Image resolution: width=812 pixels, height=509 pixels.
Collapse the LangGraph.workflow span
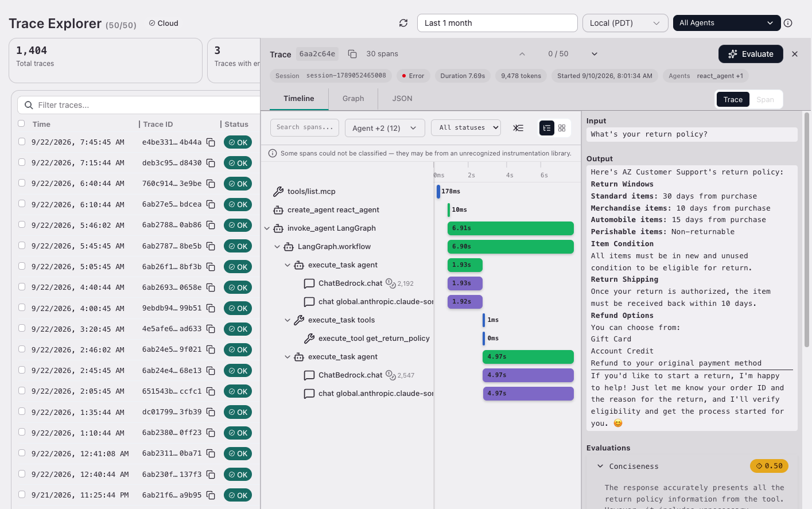[277, 247]
